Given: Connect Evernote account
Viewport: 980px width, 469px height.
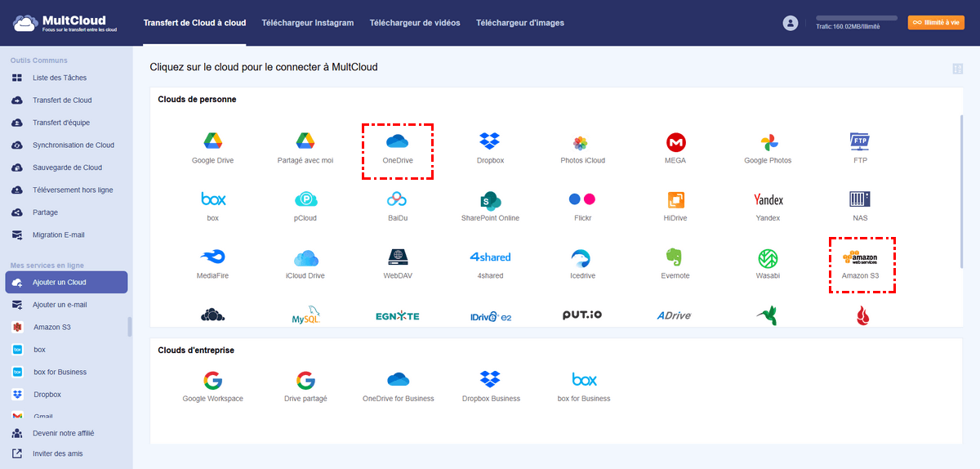Looking at the screenshot, I should (x=675, y=264).
